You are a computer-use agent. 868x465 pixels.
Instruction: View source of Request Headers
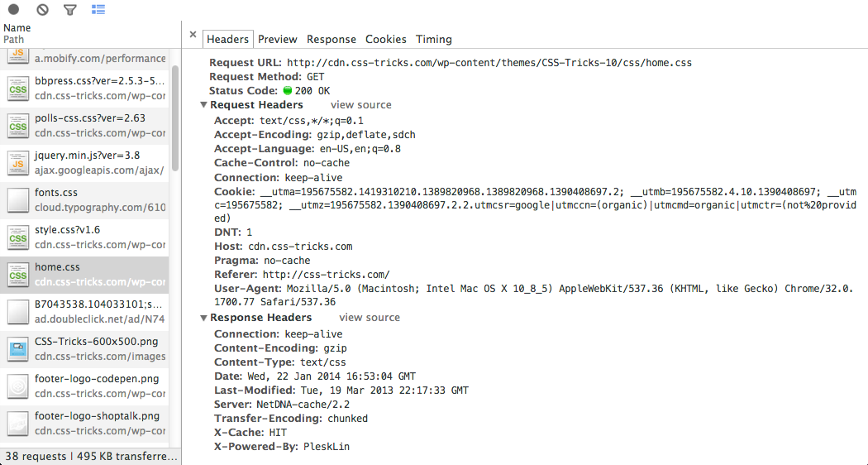tap(360, 105)
